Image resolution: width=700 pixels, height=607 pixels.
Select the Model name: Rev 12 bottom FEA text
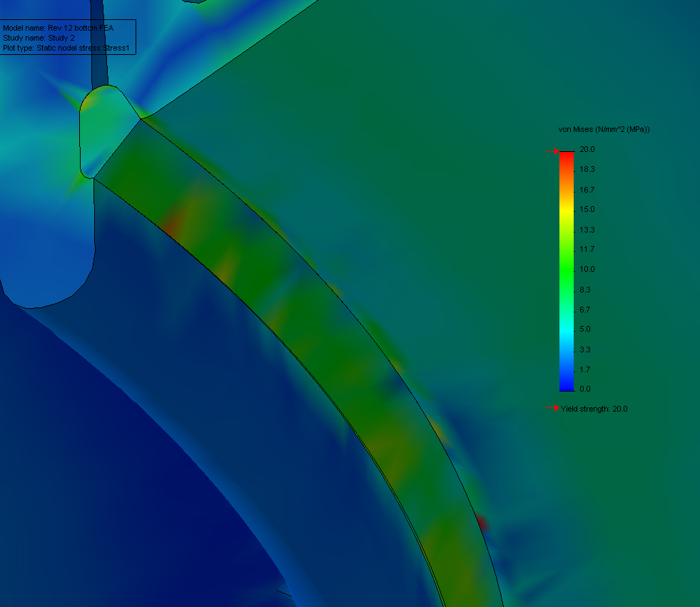58,29
